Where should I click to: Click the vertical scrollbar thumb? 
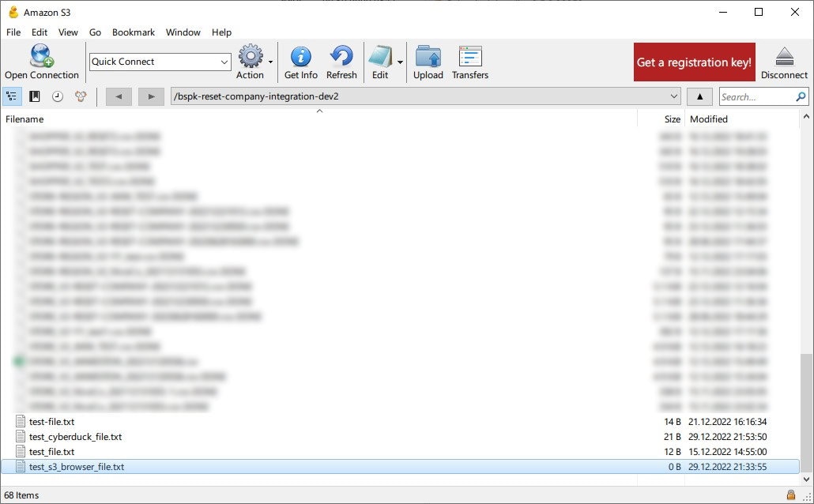point(806,412)
